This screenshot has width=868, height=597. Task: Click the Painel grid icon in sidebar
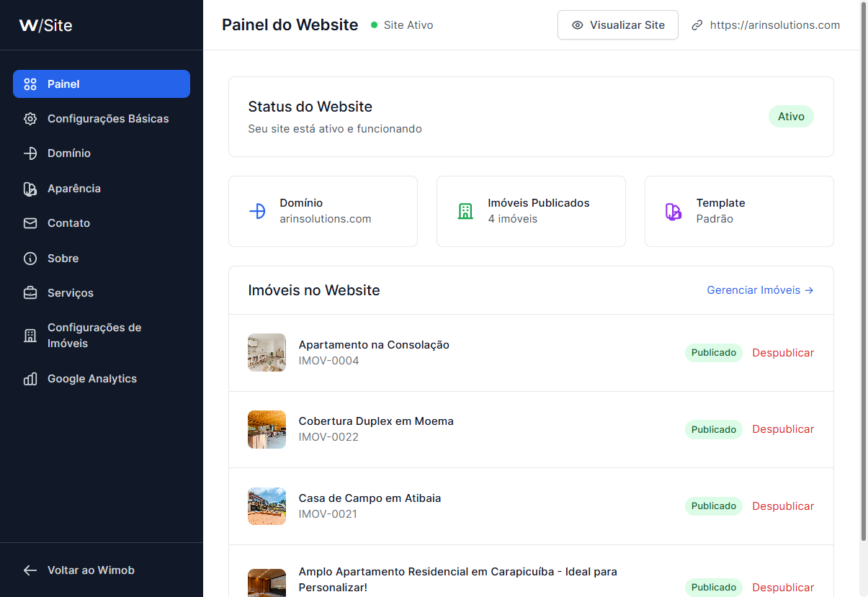coord(30,84)
